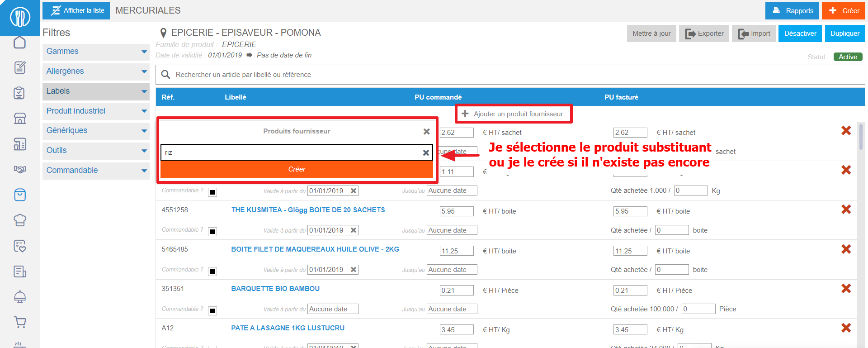
Task: Click the article search field
Action: (x=510, y=75)
